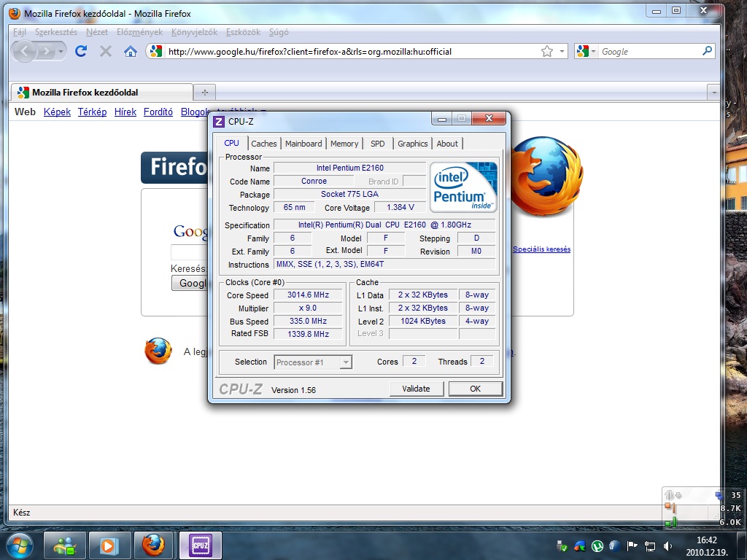Click the Speciális keresés link
The height and width of the screenshot is (560, 747).
(x=542, y=249)
